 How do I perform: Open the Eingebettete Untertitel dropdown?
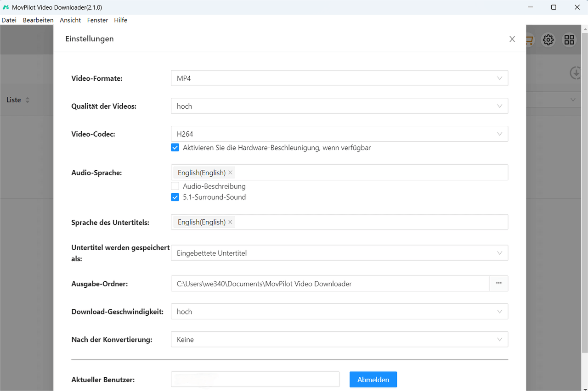pyautogui.click(x=339, y=253)
